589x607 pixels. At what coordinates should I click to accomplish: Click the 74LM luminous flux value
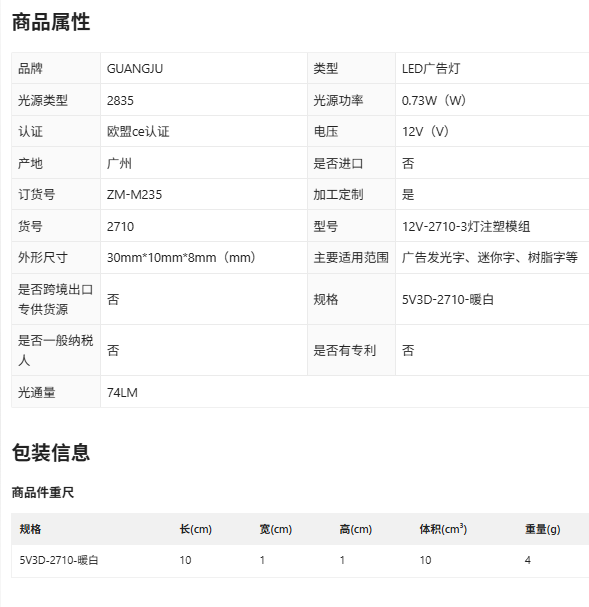(x=122, y=393)
